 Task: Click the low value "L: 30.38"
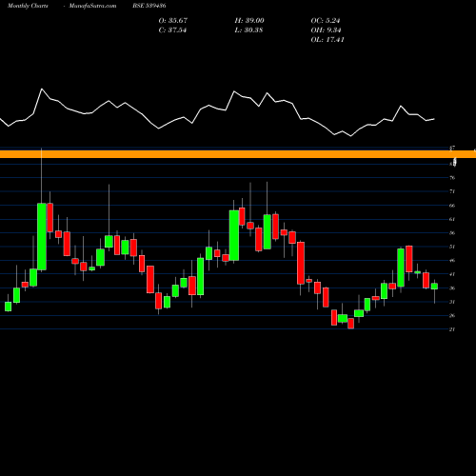248,30
